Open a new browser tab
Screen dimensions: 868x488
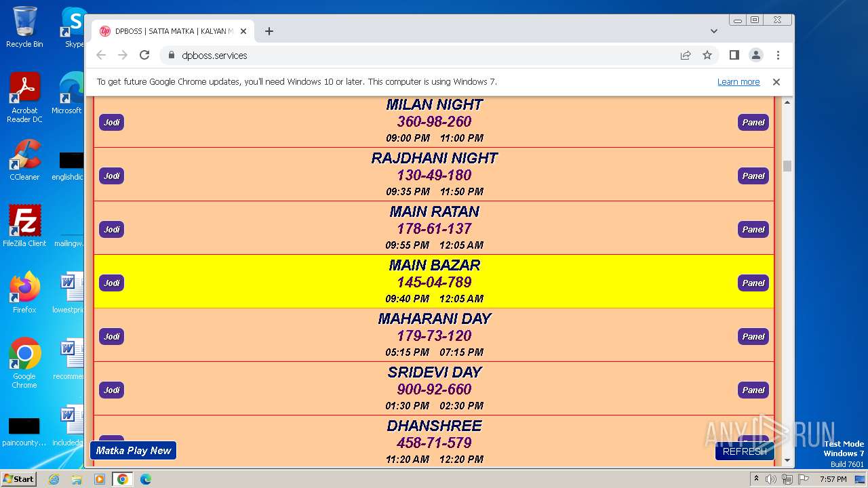269,31
